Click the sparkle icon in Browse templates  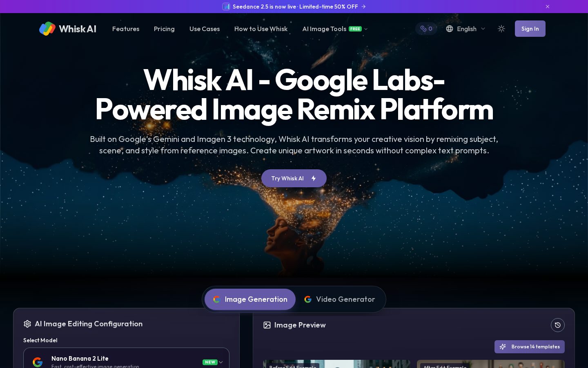(503, 347)
